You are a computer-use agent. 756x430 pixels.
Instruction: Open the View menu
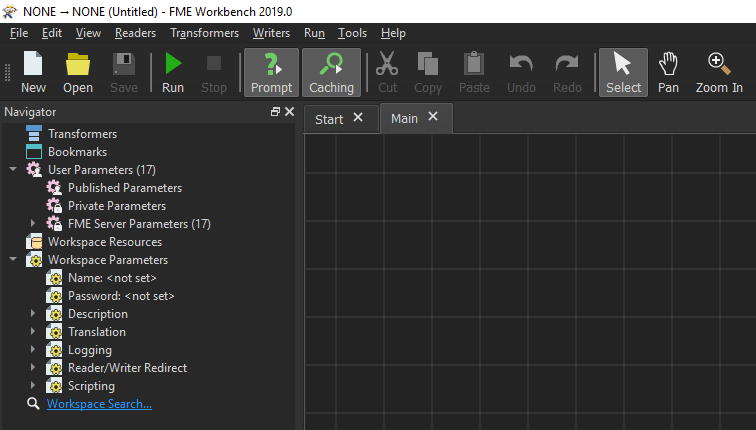click(88, 33)
